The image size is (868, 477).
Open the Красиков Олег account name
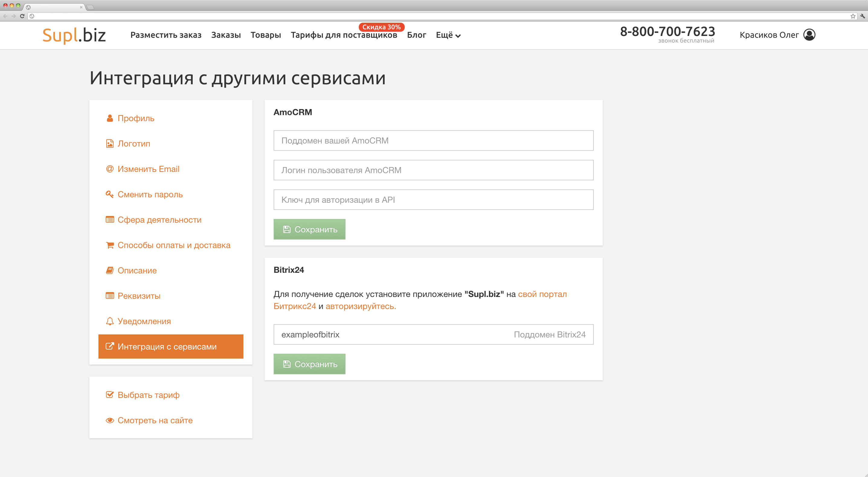(x=769, y=35)
